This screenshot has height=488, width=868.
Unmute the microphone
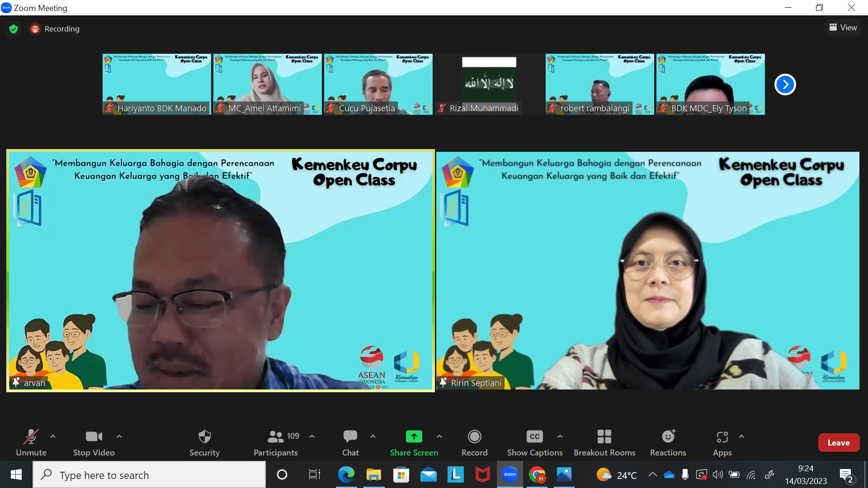[31, 443]
